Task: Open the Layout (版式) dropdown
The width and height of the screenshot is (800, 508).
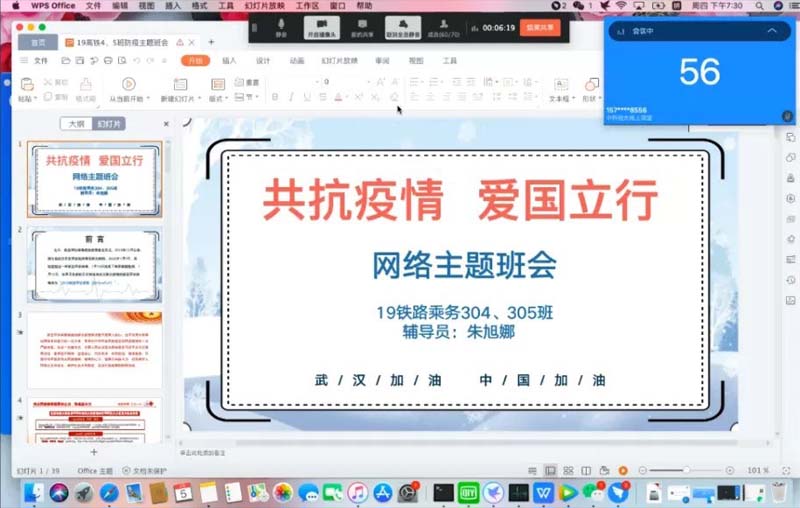Action: point(217,99)
